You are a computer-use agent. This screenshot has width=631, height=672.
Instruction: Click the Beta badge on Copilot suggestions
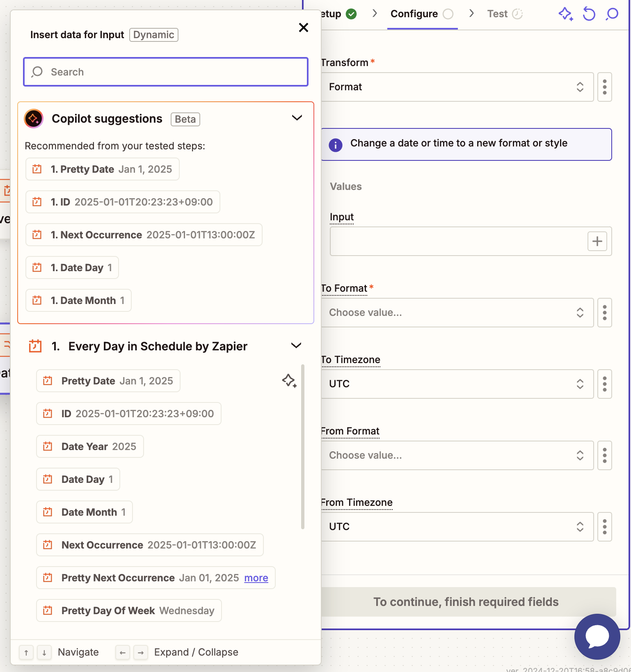point(185,119)
